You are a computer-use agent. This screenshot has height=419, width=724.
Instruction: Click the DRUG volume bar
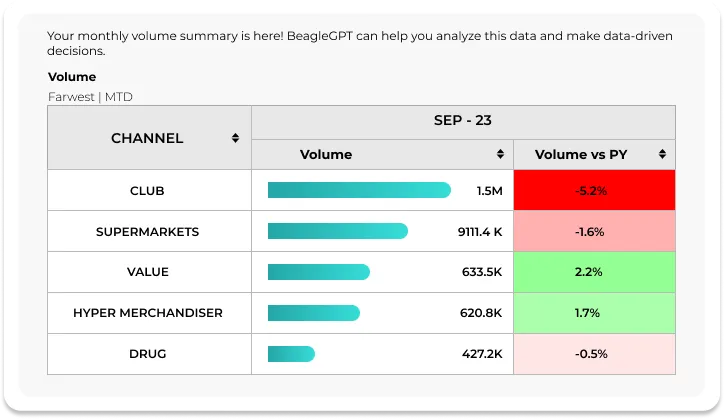tap(291, 354)
